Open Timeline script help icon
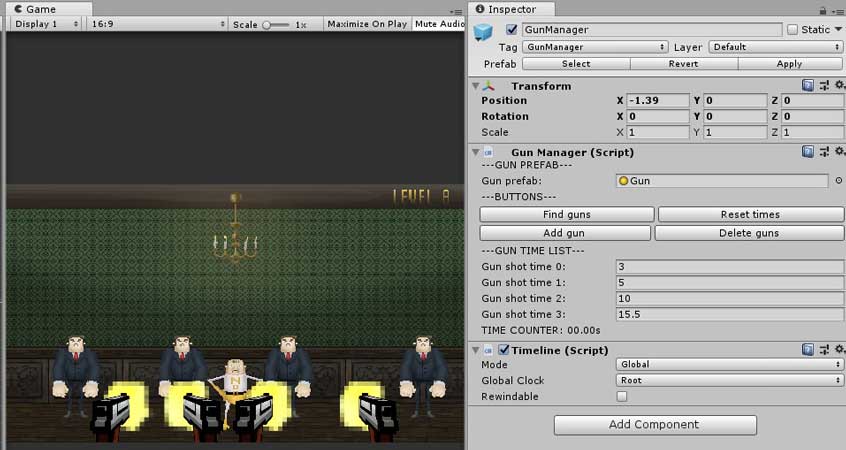 tap(808, 350)
